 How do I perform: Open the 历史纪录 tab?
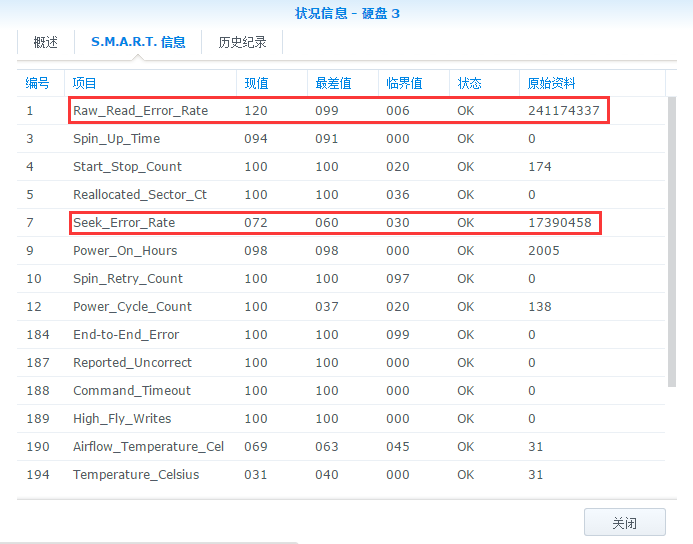(x=242, y=42)
